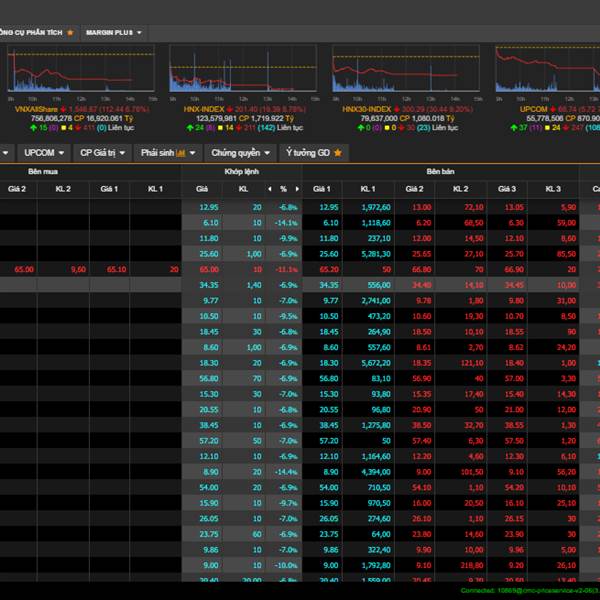Screen dimensions: 600x600
Task: Click the red down arrow next to HNX30-INDEX
Action: 396,109
